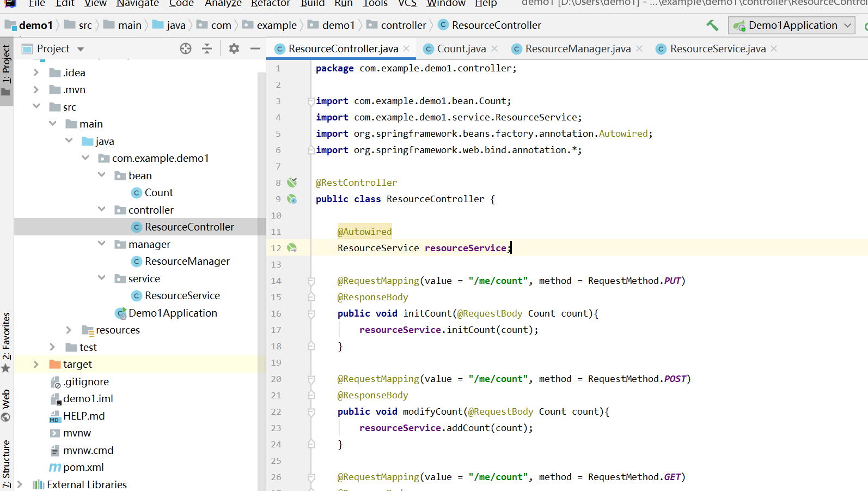Click the code fold marker on line 20
The width and height of the screenshot is (868, 491).
(x=311, y=379)
